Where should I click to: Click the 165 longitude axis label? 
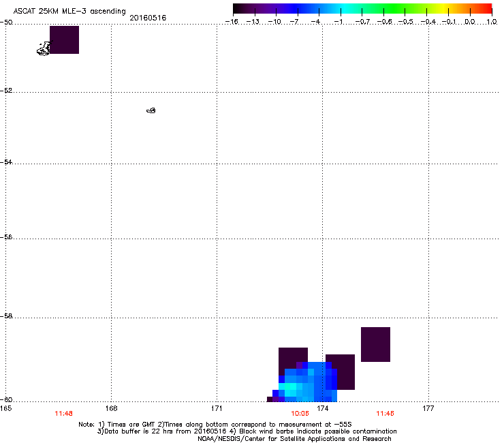click(5, 408)
